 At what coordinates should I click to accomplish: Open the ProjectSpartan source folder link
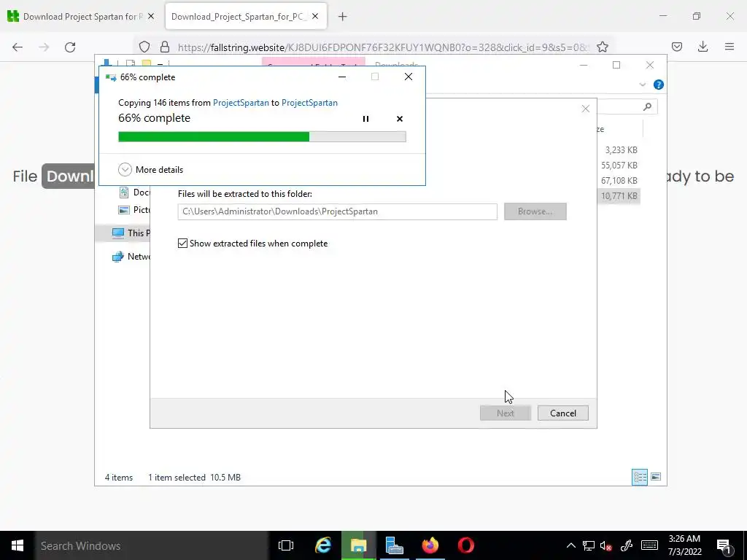(241, 103)
